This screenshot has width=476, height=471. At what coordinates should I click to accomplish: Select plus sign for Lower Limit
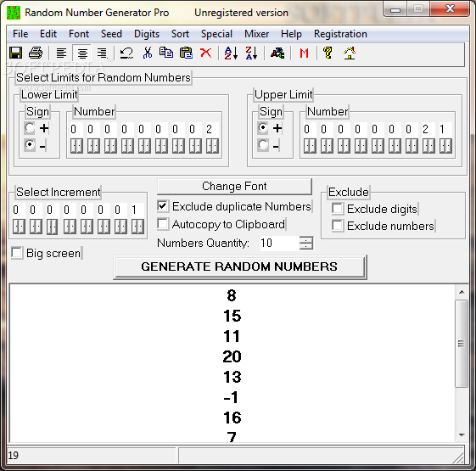click(x=30, y=128)
